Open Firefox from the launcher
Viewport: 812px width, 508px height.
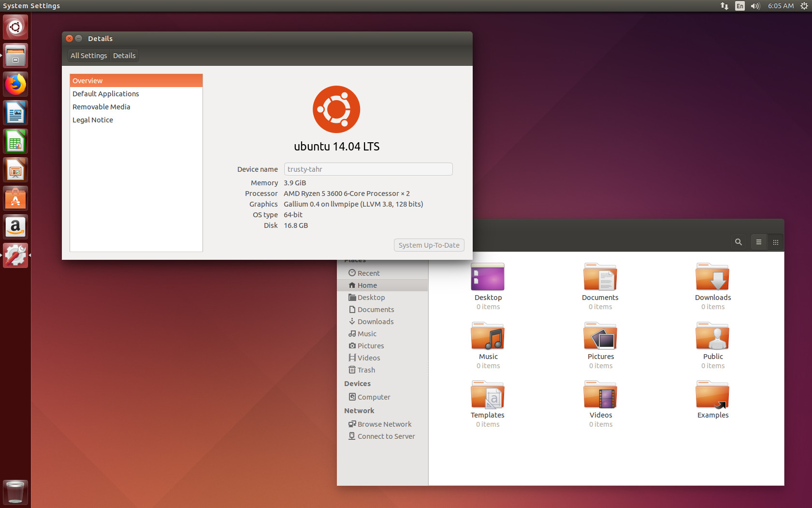tap(15, 84)
